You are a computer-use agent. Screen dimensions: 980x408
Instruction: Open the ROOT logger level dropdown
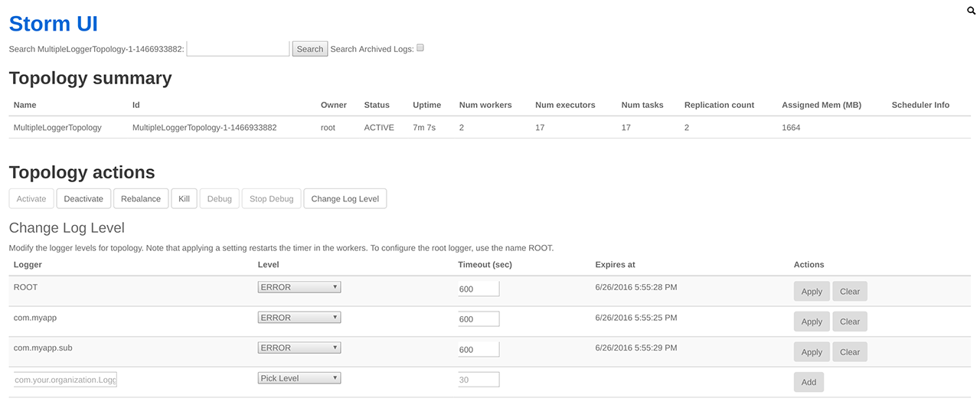click(299, 287)
